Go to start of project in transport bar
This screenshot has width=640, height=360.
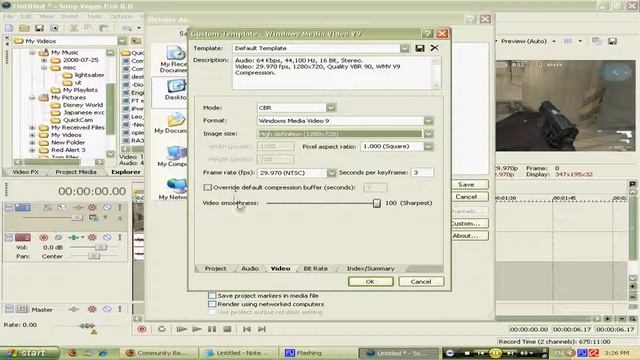pyautogui.click(x=247, y=329)
